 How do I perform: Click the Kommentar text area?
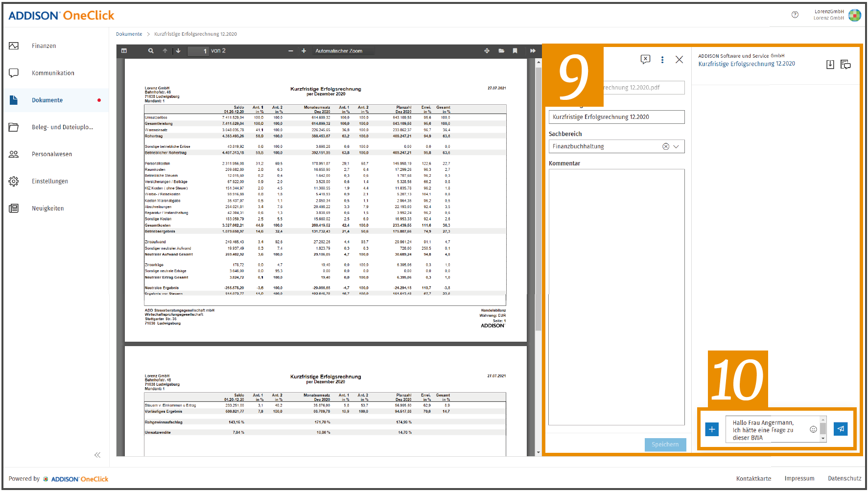click(x=616, y=297)
